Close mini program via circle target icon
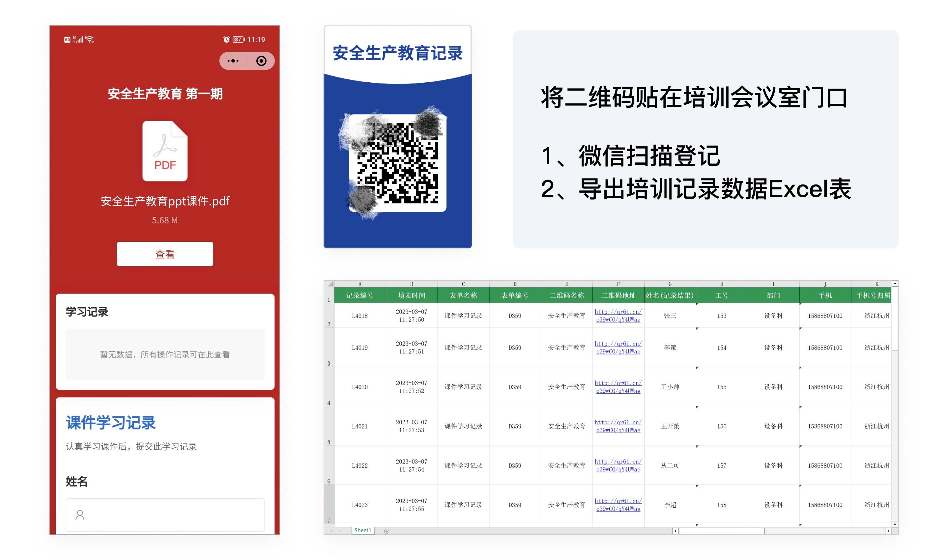 click(x=261, y=61)
